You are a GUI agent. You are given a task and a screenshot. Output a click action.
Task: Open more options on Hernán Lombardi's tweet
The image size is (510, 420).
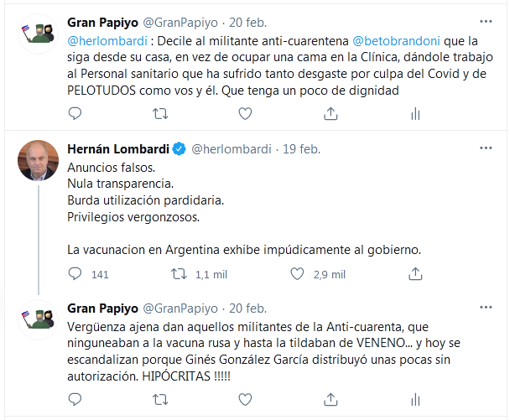pos(486,149)
